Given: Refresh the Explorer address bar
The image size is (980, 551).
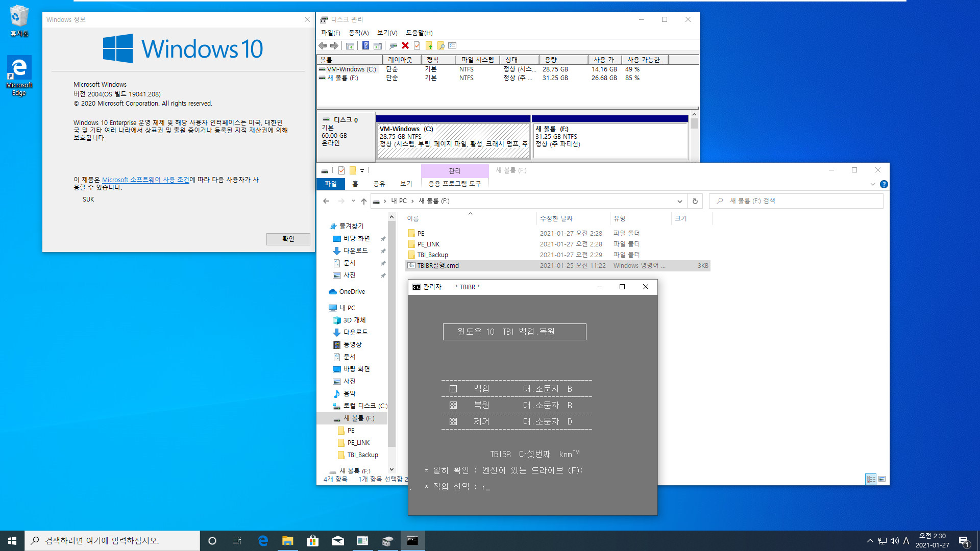Looking at the screenshot, I should click(695, 201).
